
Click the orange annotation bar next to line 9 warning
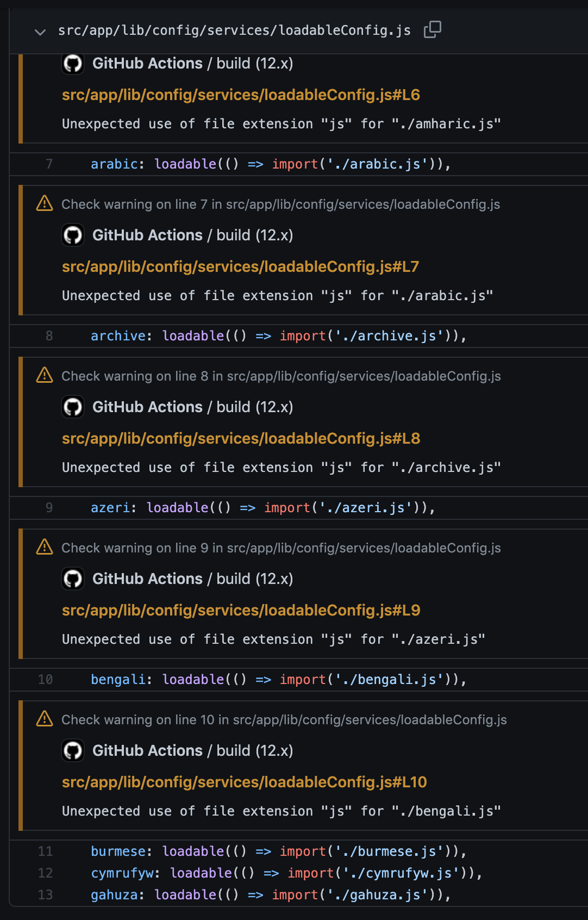click(x=21, y=593)
